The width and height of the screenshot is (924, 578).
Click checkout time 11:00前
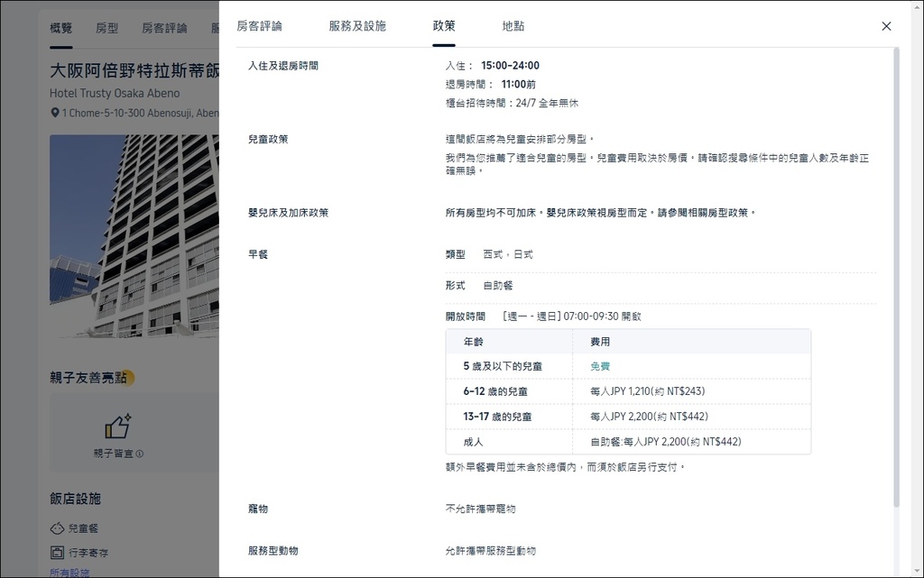pos(519,84)
